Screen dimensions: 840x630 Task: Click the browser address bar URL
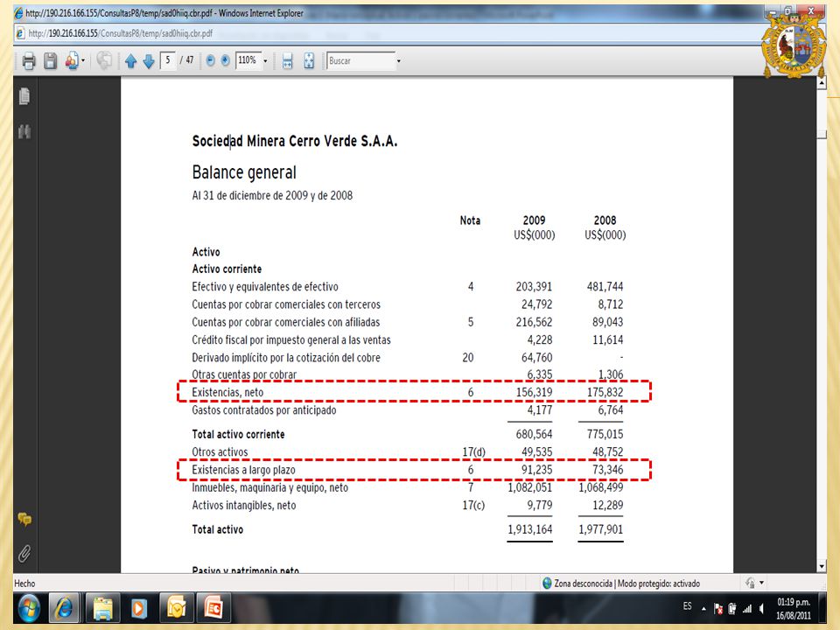pyautogui.click(x=121, y=33)
